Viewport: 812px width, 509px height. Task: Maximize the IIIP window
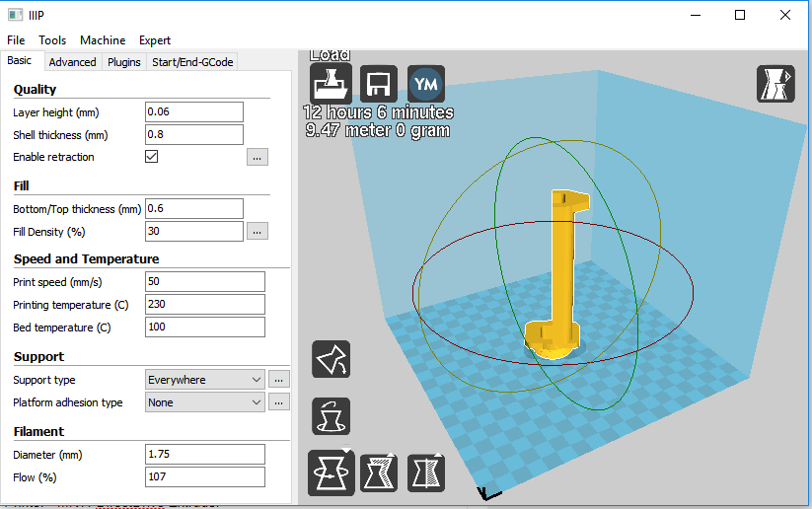click(740, 15)
